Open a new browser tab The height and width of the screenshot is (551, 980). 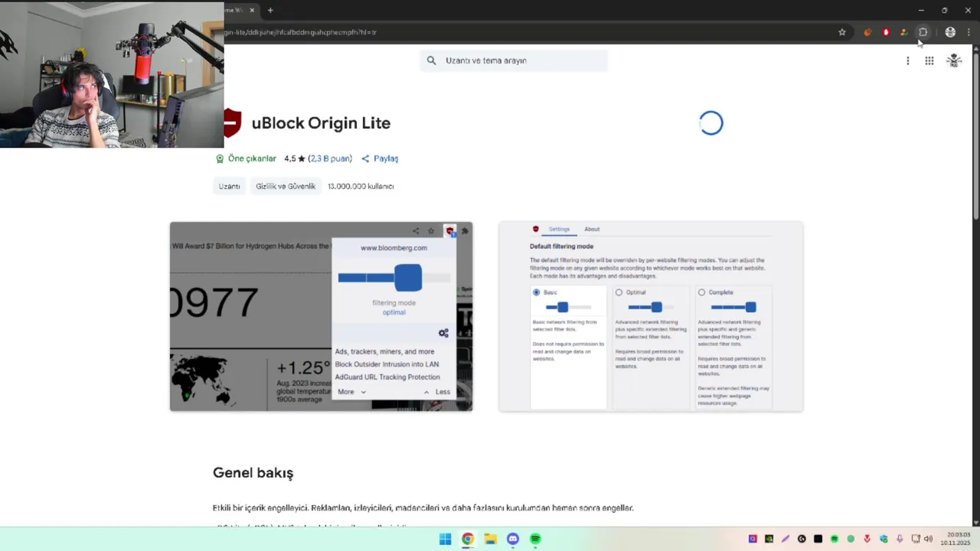[x=270, y=10]
